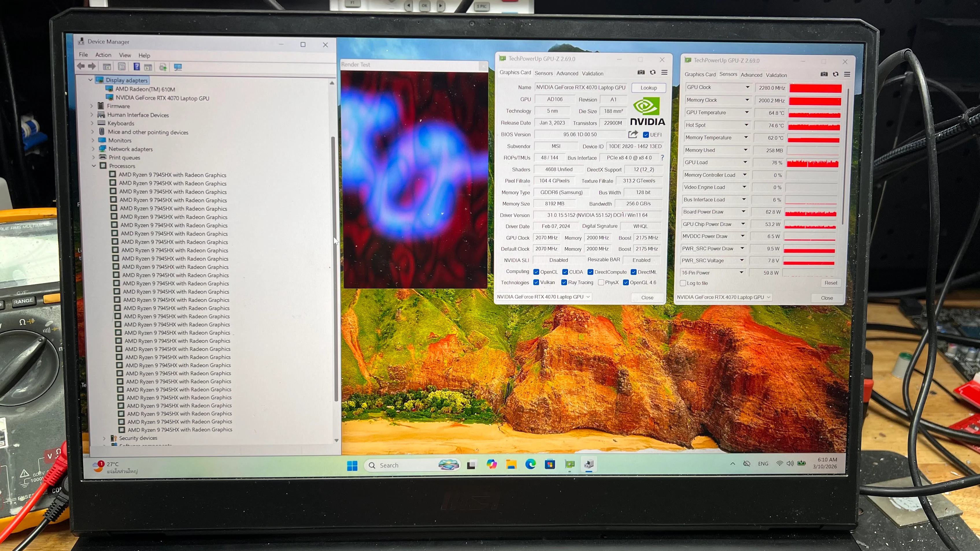Switch to Sensors tab in GPU-Z Graphics Card window
This screenshot has width=980, height=551.
(544, 73)
